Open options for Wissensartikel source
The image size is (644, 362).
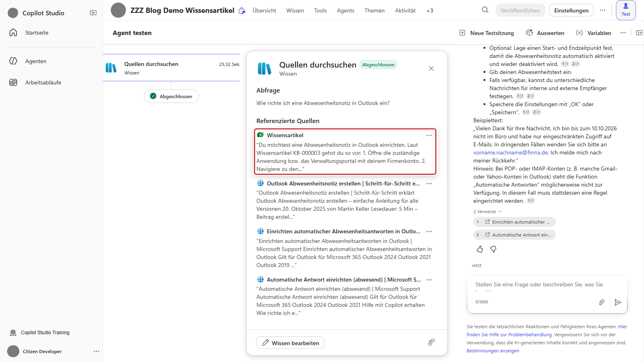coord(429,135)
